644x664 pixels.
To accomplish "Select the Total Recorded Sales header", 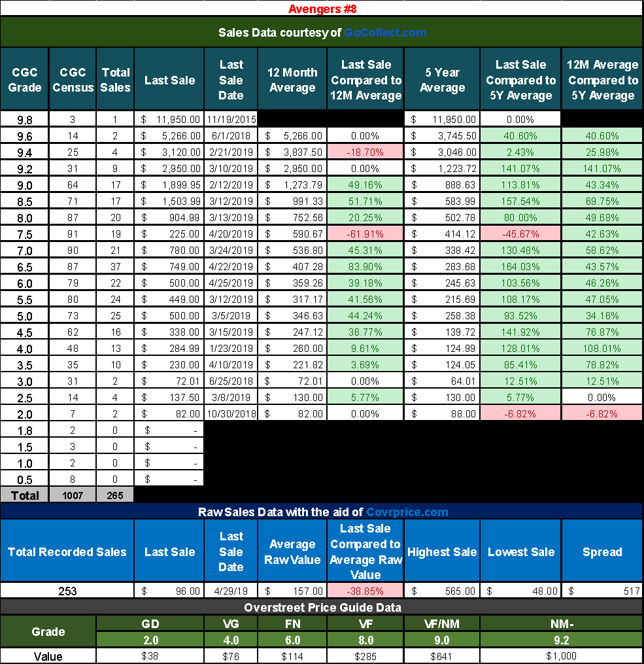I will [x=67, y=551].
